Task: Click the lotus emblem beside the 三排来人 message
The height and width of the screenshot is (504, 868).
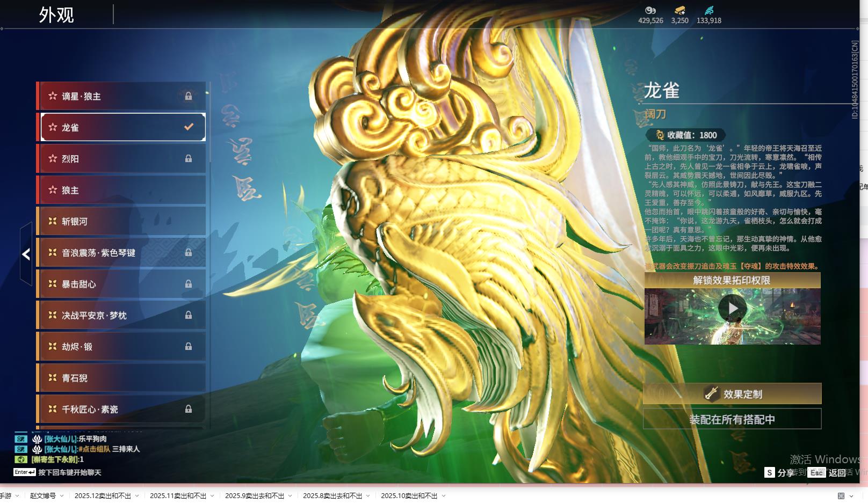Action: click(37, 449)
